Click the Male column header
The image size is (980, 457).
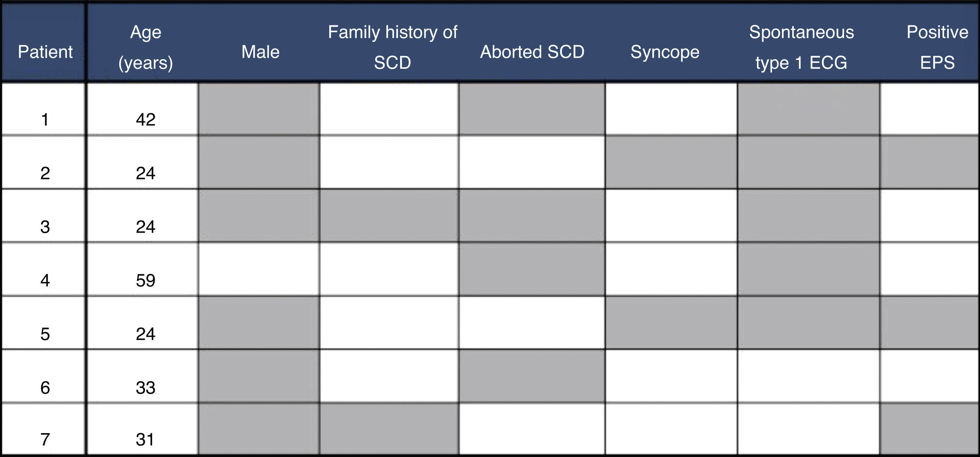point(260,52)
